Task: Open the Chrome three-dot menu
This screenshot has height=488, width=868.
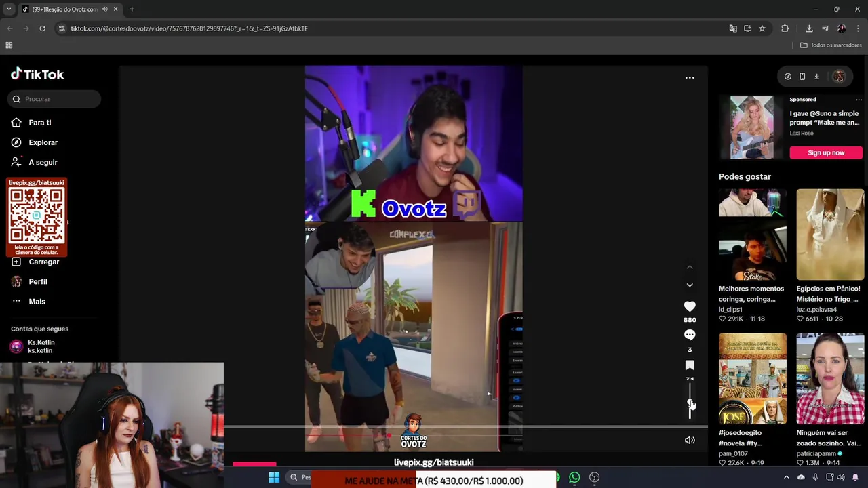Action: coord(858,28)
